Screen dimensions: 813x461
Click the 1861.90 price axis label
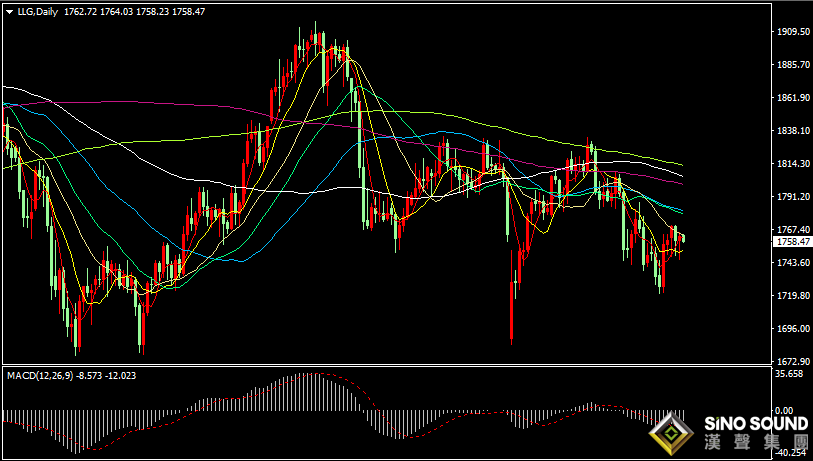pyautogui.click(x=793, y=97)
